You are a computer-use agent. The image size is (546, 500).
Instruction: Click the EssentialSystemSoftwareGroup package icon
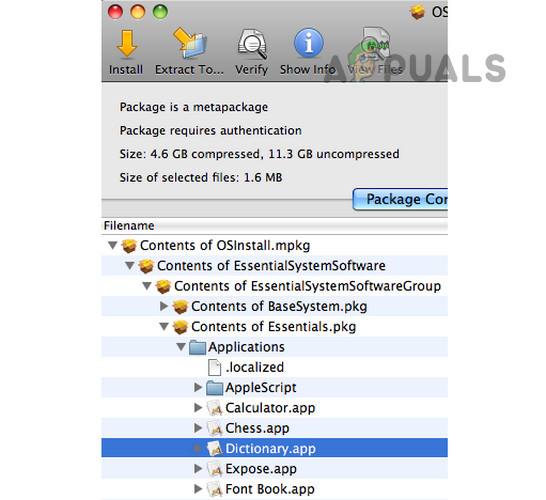[x=163, y=287]
